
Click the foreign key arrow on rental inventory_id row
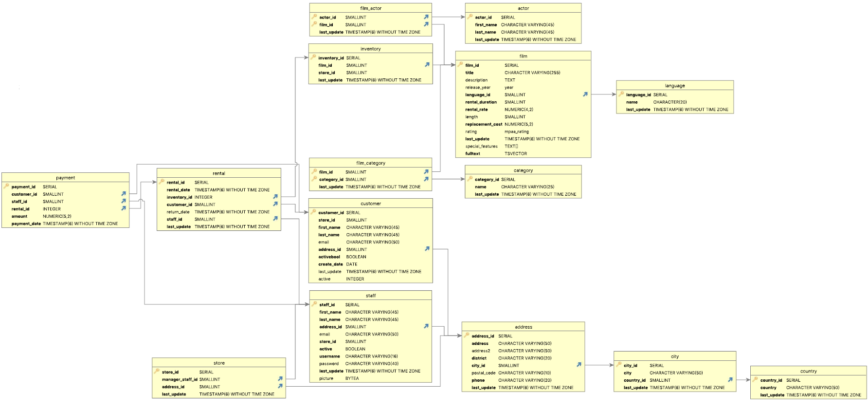(x=275, y=197)
